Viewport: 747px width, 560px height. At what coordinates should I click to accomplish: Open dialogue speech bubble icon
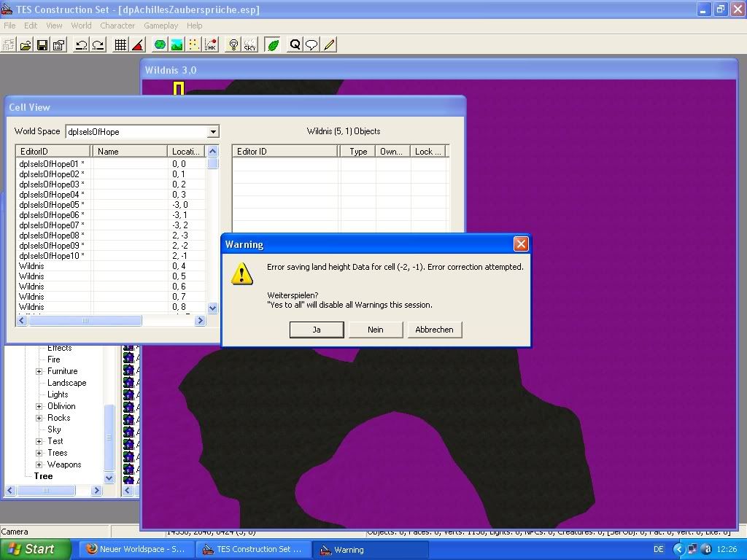pyautogui.click(x=311, y=44)
